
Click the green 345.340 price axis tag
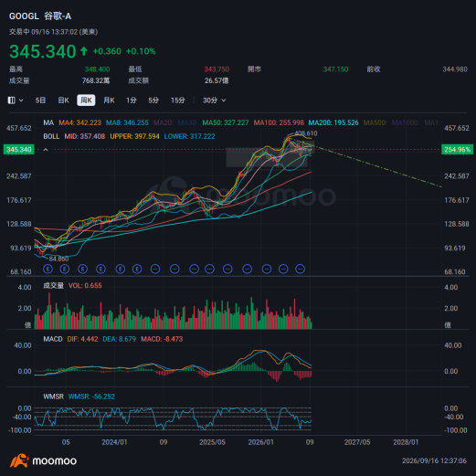coord(19,150)
